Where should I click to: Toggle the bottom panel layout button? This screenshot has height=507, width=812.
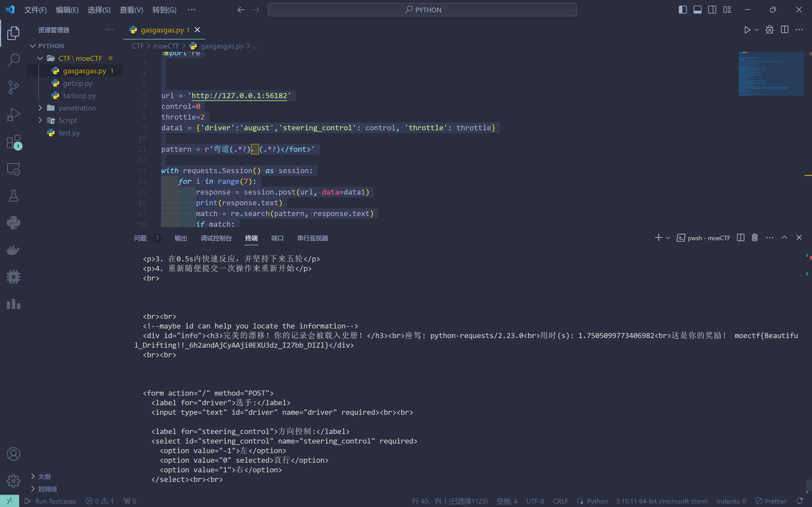[x=697, y=10]
